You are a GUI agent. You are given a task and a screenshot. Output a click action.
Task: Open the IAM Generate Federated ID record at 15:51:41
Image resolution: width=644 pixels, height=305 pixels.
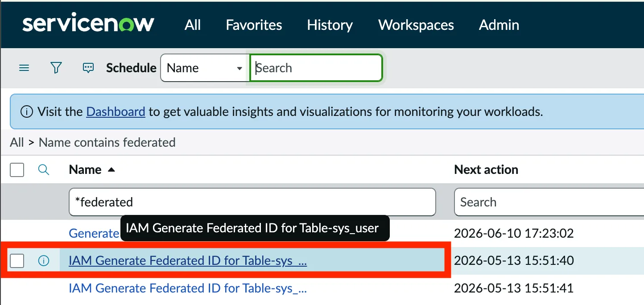(188, 289)
